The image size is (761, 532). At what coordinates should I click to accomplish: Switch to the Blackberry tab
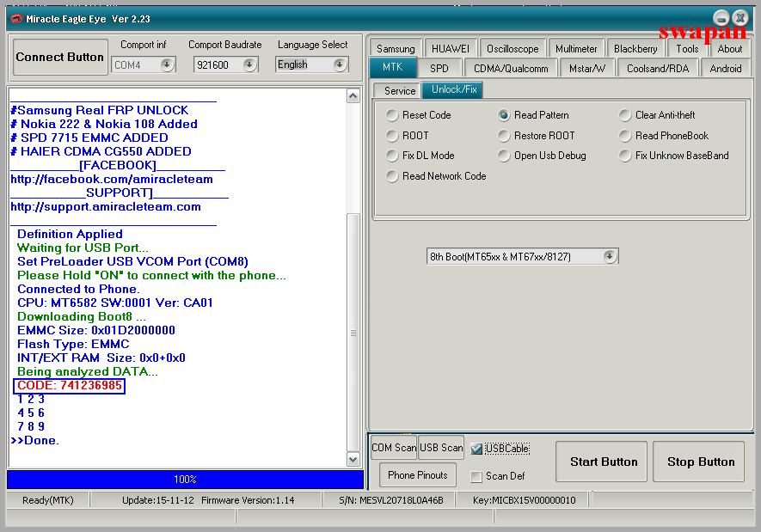pyautogui.click(x=635, y=49)
